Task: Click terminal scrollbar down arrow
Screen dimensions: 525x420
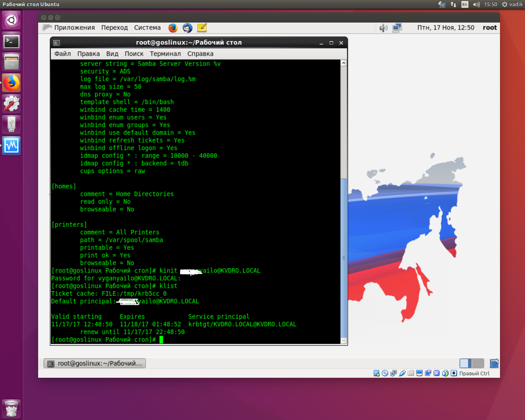Action: [x=344, y=340]
